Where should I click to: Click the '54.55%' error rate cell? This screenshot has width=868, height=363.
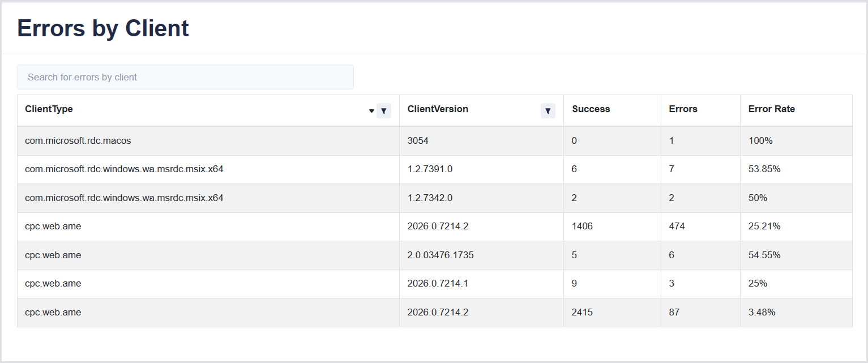[x=796, y=255]
